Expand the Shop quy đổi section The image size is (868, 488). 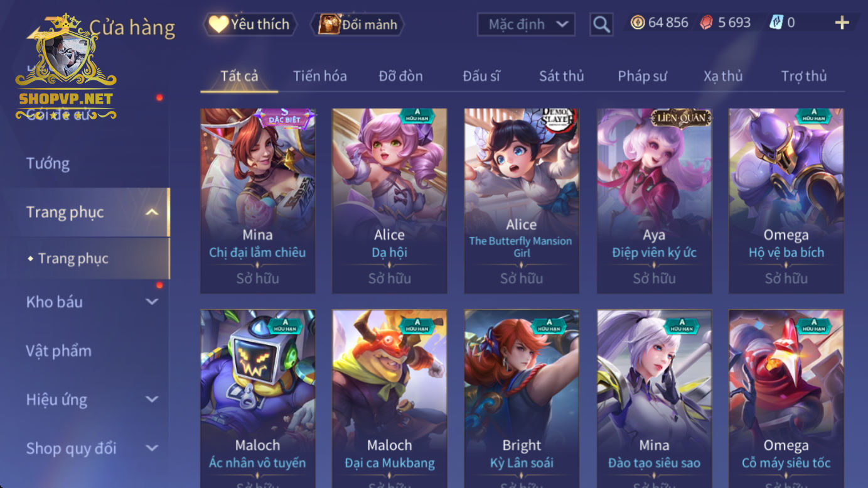[152, 448]
